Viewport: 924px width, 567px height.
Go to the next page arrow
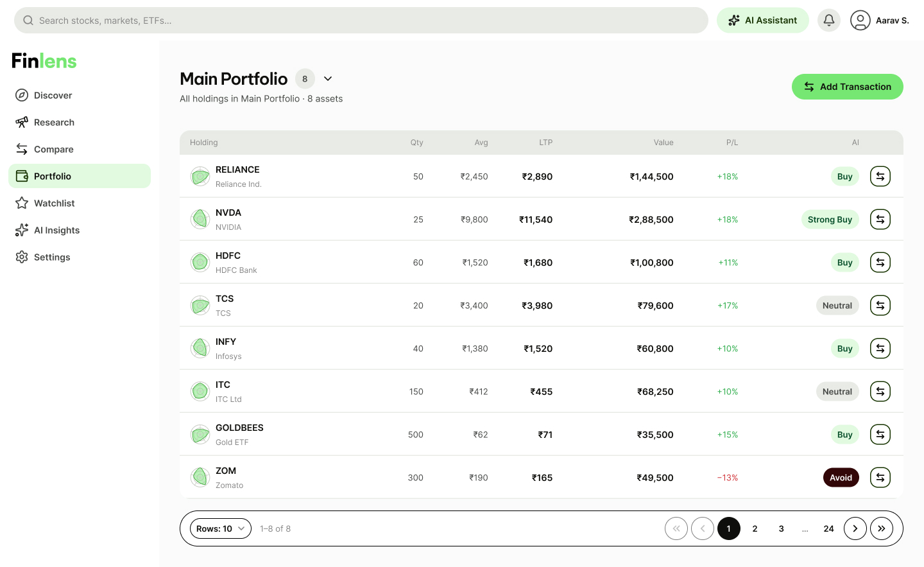[855, 528]
